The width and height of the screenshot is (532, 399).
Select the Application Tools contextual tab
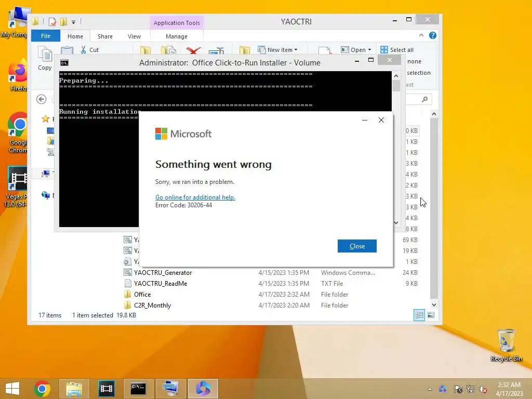point(177,23)
